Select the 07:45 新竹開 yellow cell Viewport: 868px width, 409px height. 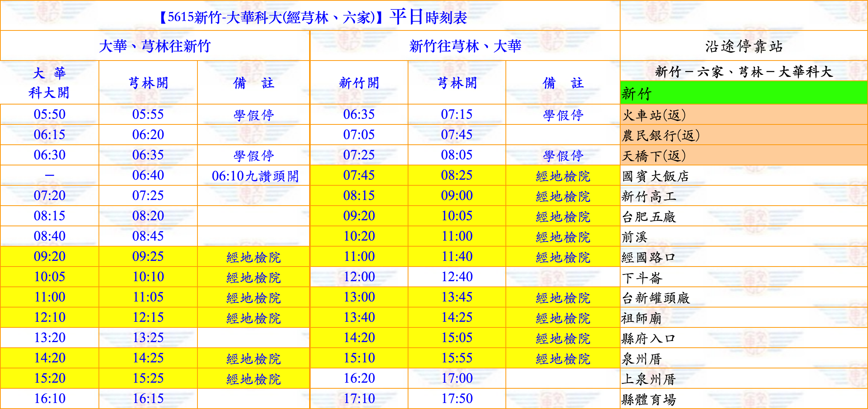point(359,175)
